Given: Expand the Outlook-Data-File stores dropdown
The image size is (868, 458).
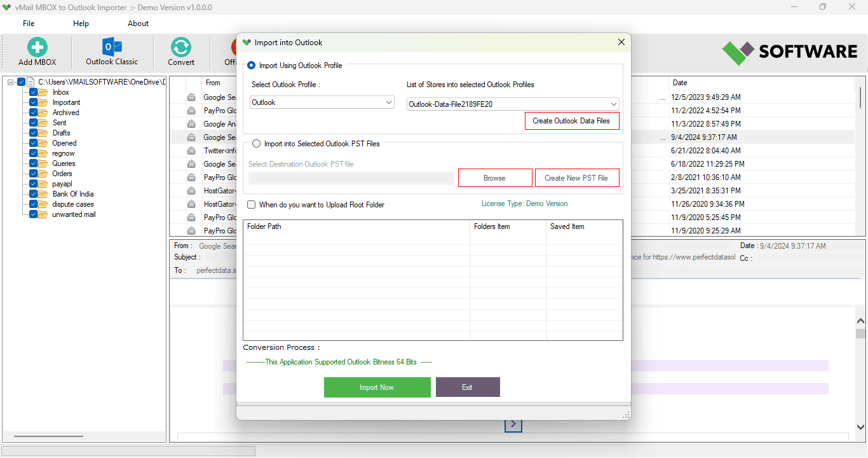Looking at the screenshot, I should coord(512,104).
